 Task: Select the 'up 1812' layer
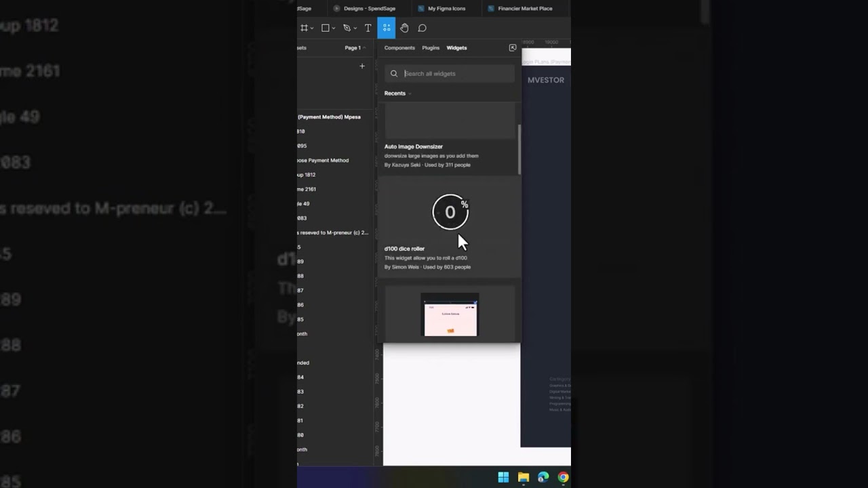click(306, 175)
